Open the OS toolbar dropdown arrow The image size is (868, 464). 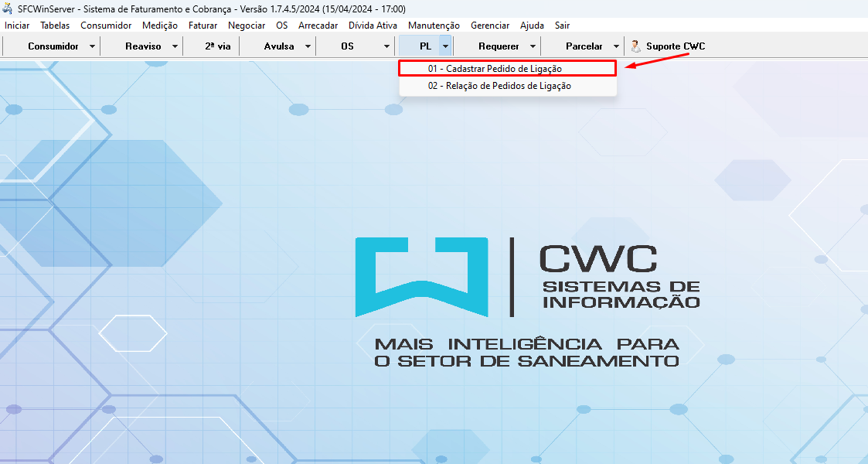pyautogui.click(x=387, y=46)
